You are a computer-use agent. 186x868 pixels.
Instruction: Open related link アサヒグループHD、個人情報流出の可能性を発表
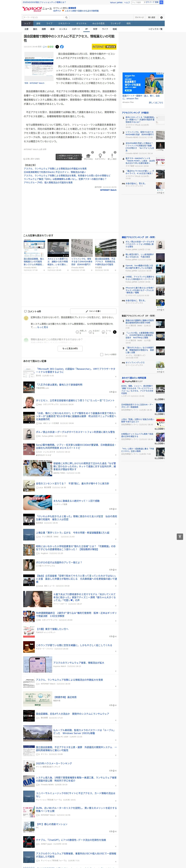(x=48, y=183)
